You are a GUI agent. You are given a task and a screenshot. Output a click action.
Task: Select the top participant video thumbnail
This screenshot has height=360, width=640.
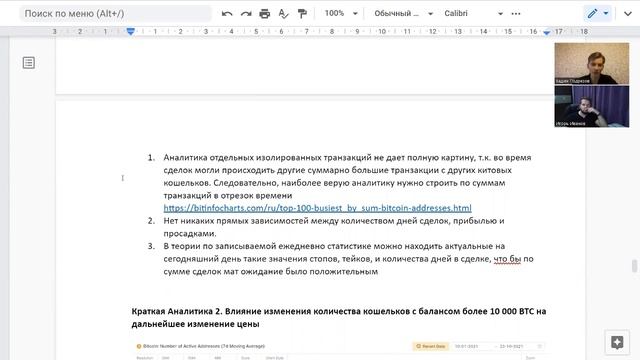(591, 63)
